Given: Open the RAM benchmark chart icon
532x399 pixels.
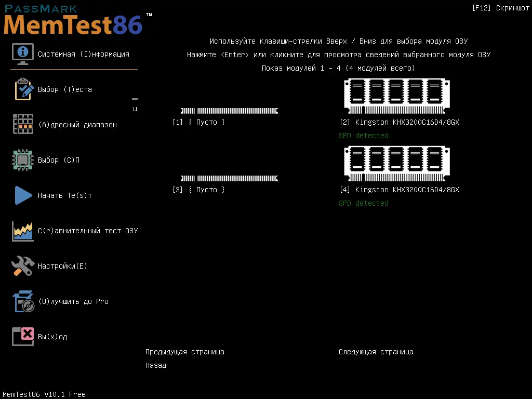Looking at the screenshot, I should pyautogui.click(x=23, y=231).
